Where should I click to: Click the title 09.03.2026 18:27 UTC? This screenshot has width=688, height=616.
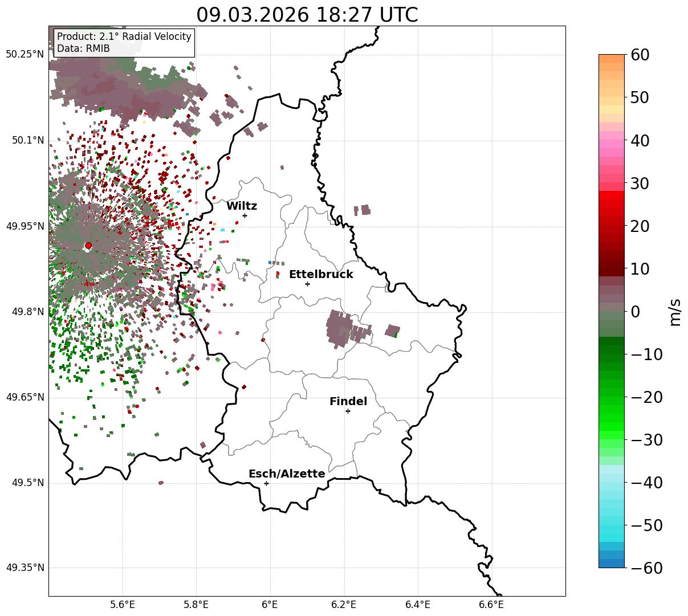[x=307, y=15]
